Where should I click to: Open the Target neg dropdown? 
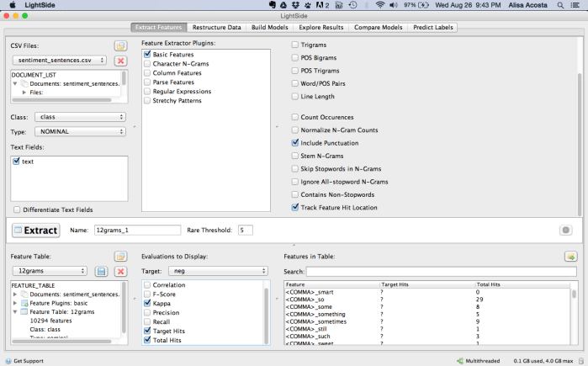[218, 271]
